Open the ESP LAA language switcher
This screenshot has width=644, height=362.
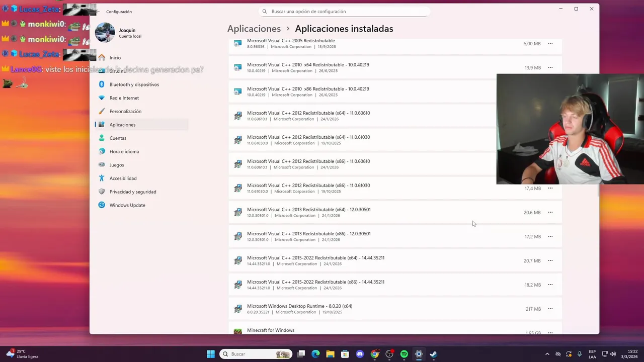pos(592,354)
